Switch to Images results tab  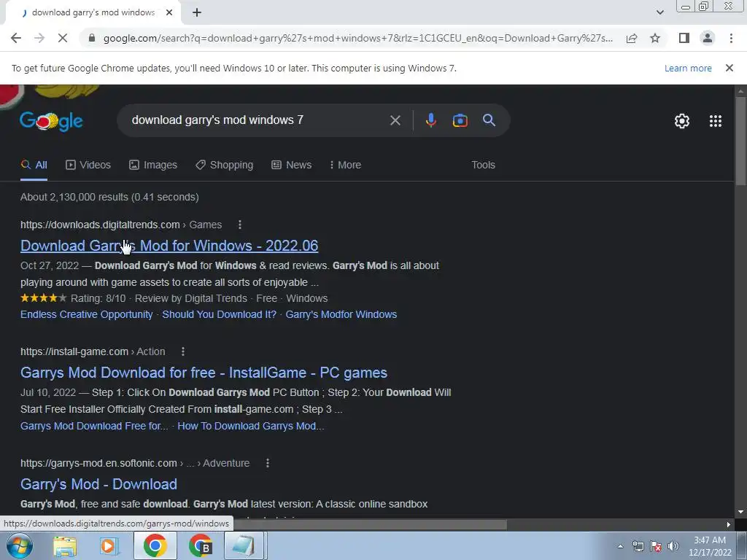[x=153, y=166]
